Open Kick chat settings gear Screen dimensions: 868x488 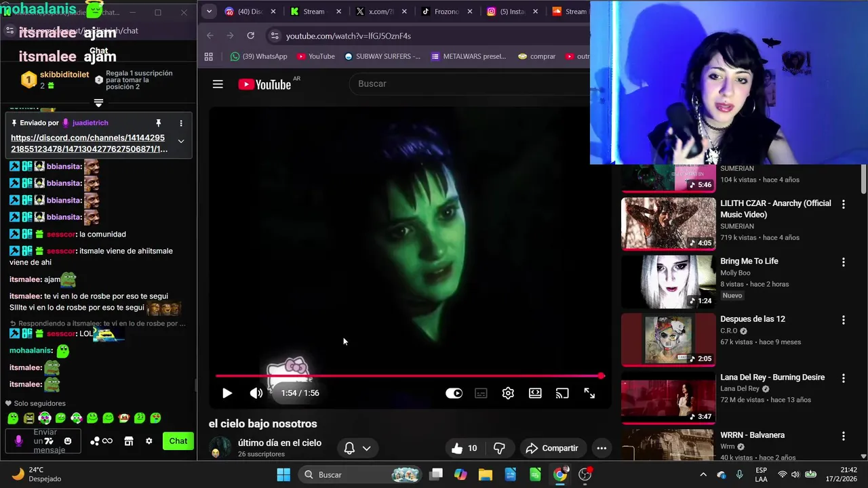pyautogui.click(x=149, y=441)
